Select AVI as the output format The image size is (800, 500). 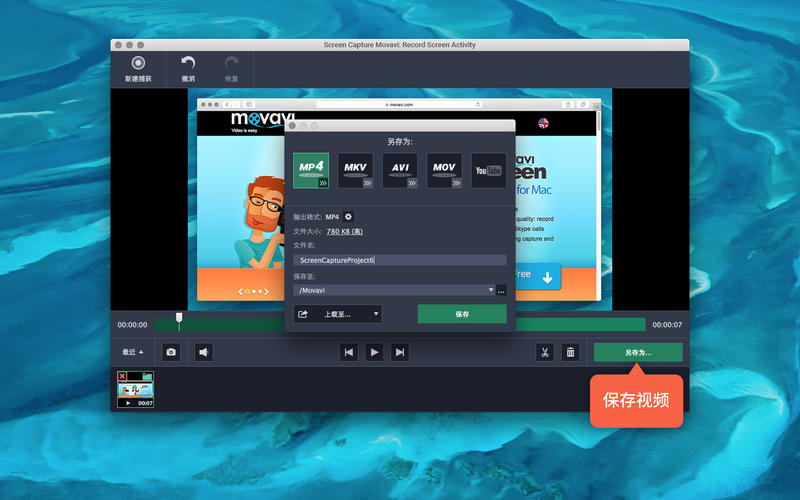[x=400, y=170]
